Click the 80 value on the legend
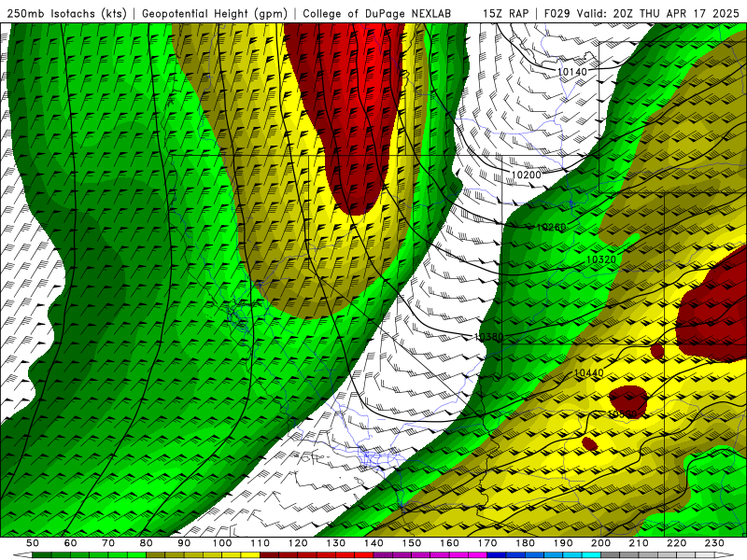 tap(147, 543)
